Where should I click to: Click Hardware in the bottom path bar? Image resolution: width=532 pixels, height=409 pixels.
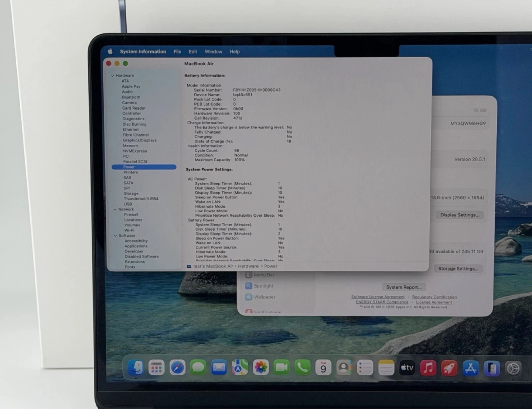pyautogui.click(x=248, y=266)
